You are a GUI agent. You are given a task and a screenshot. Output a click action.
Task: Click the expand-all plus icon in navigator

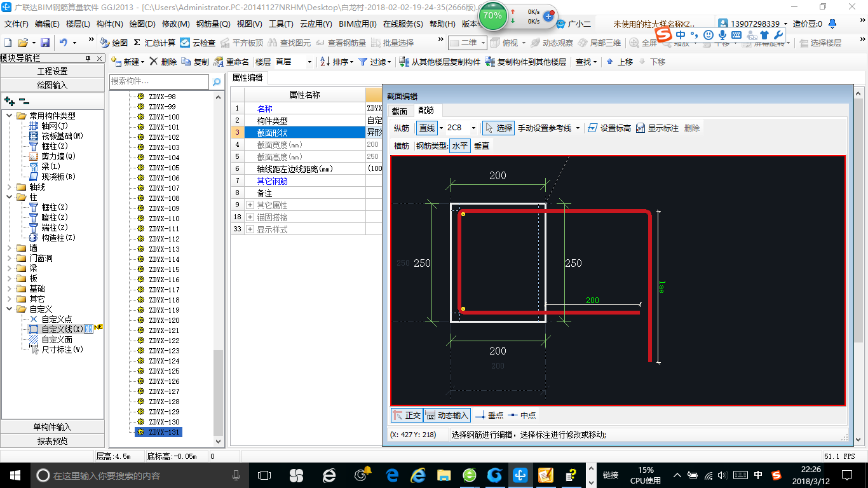click(x=10, y=100)
